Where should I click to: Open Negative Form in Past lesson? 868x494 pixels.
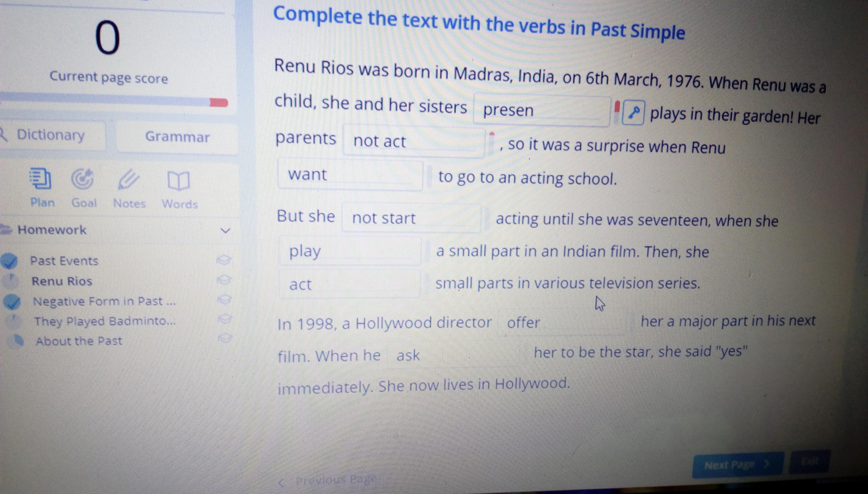point(105,301)
